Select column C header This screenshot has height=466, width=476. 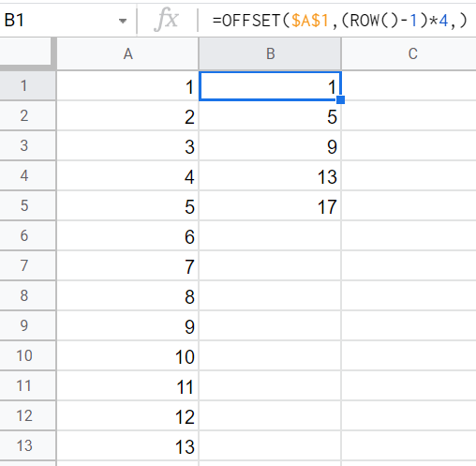pyautogui.click(x=409, y=53)
